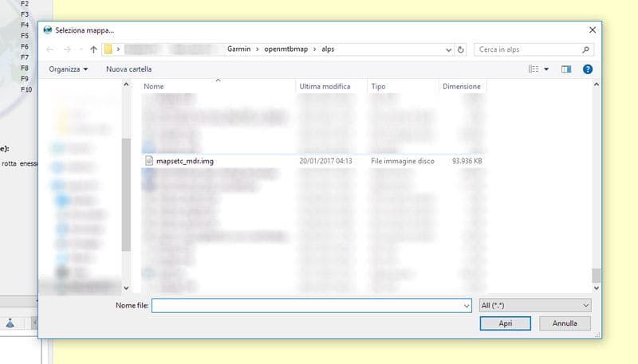The image size is (638, 364).
Task: Go up one folder level arrow
Action: click(x=93, y=49)
